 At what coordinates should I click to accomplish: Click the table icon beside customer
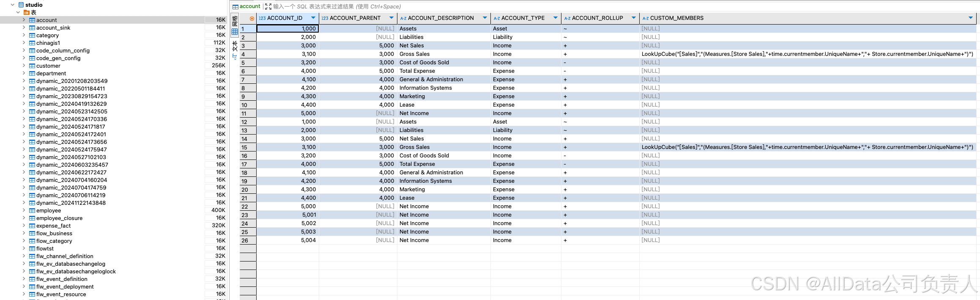[x=32, y=66]
